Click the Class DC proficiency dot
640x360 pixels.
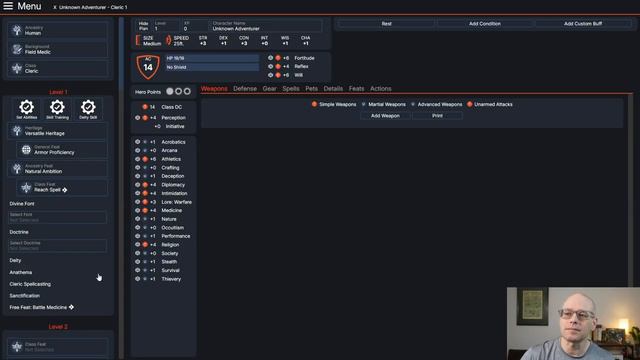pos(144,107)
